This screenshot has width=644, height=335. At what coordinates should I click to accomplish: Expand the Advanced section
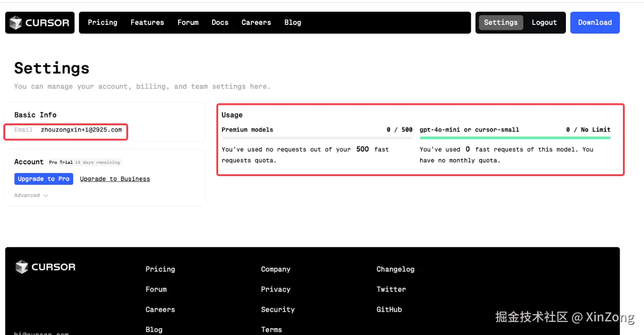tap(31, 196)
